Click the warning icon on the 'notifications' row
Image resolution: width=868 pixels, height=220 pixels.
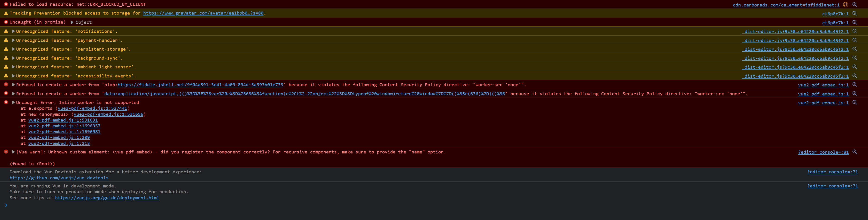coord(6,31)
